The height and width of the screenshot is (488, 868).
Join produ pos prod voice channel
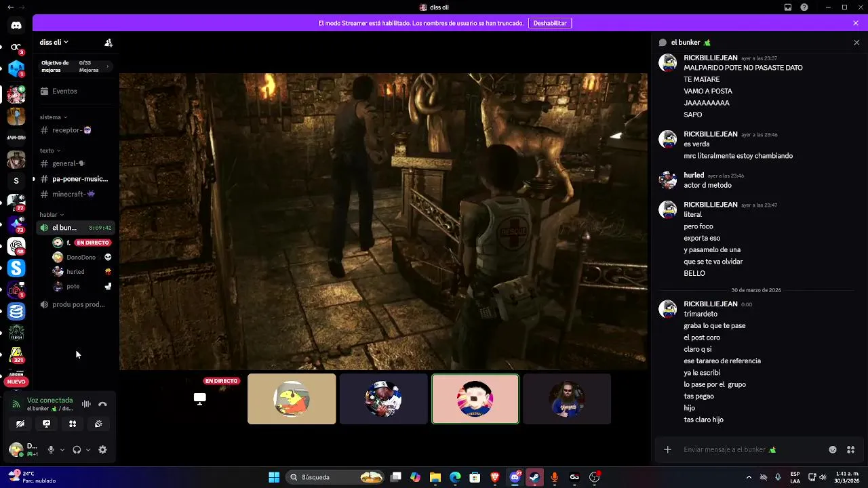75,304
